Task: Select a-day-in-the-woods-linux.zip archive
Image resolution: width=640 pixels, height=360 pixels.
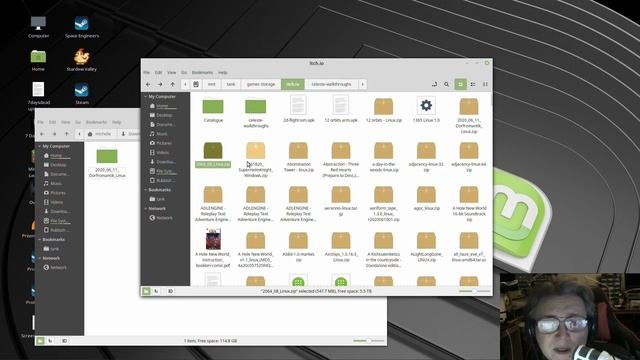Action: tap(384, 157)
